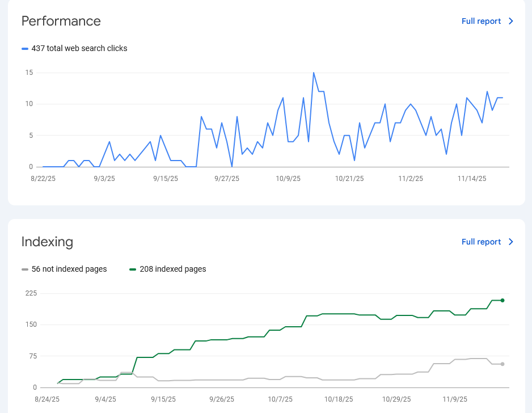The image size is (532, 413).
Task: Toggle visibility of the 56 not indexed pages series
Action: coord(64,269)
